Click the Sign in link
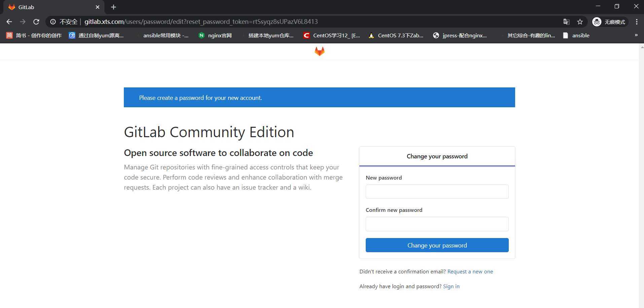The height and width of the screenshot is (308, 644). (x=451, y=286)
